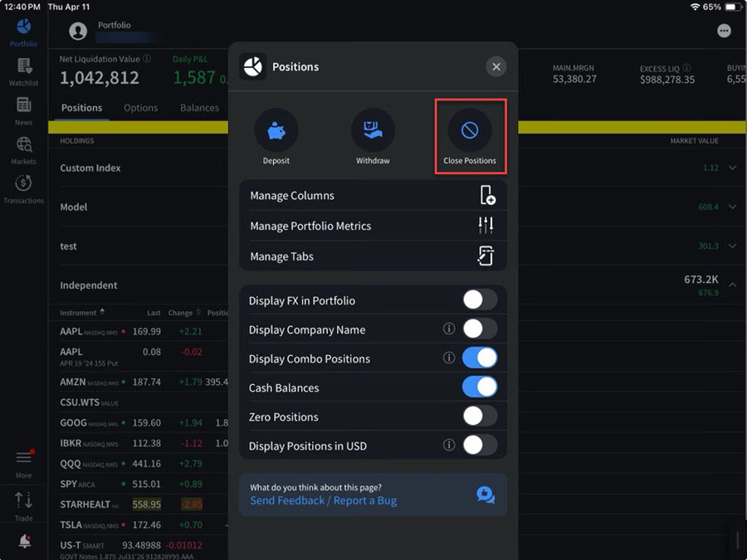Click the feedback chat bubble icon
The image size is (747, 560).
[x=486, y=494]
